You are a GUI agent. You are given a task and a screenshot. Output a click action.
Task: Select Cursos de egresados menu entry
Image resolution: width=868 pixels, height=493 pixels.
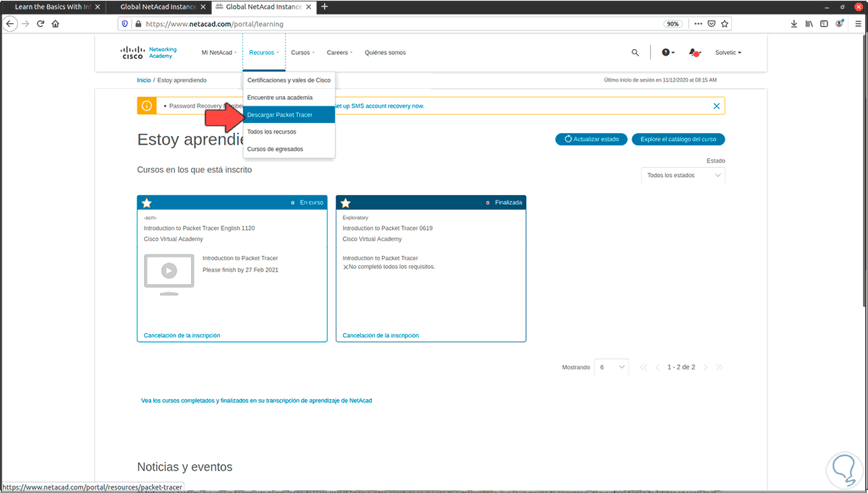(289, 149)
